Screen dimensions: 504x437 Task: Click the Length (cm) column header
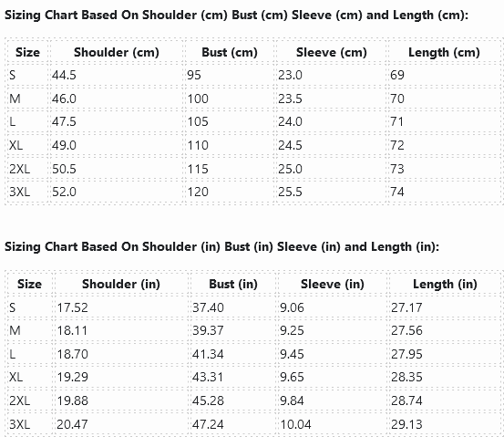point(444,52)
